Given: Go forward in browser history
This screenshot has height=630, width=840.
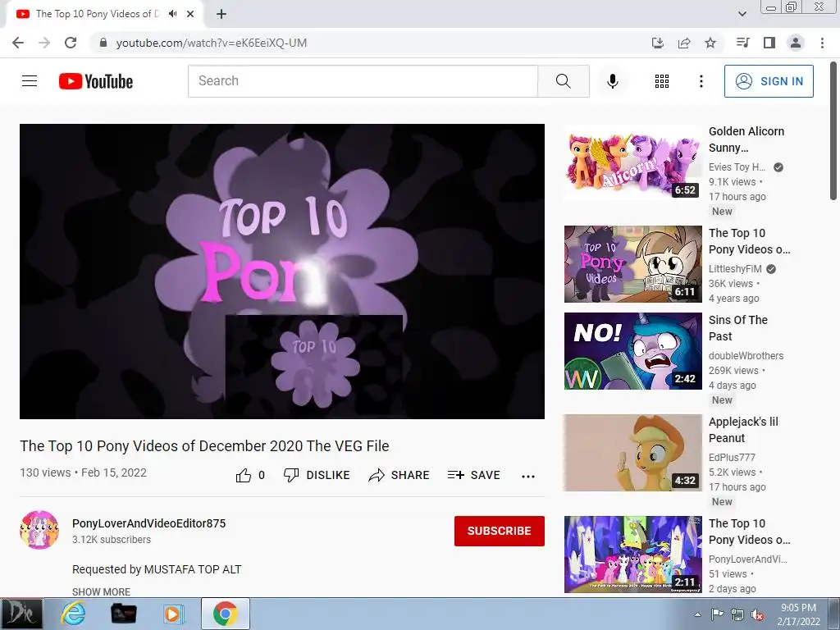Looking at the screenshot, I should (44, 43).
